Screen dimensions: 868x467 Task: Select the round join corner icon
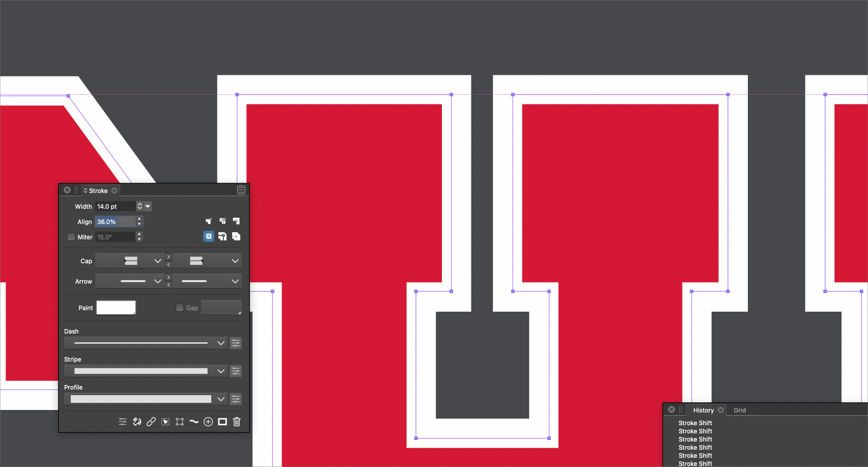222,236
